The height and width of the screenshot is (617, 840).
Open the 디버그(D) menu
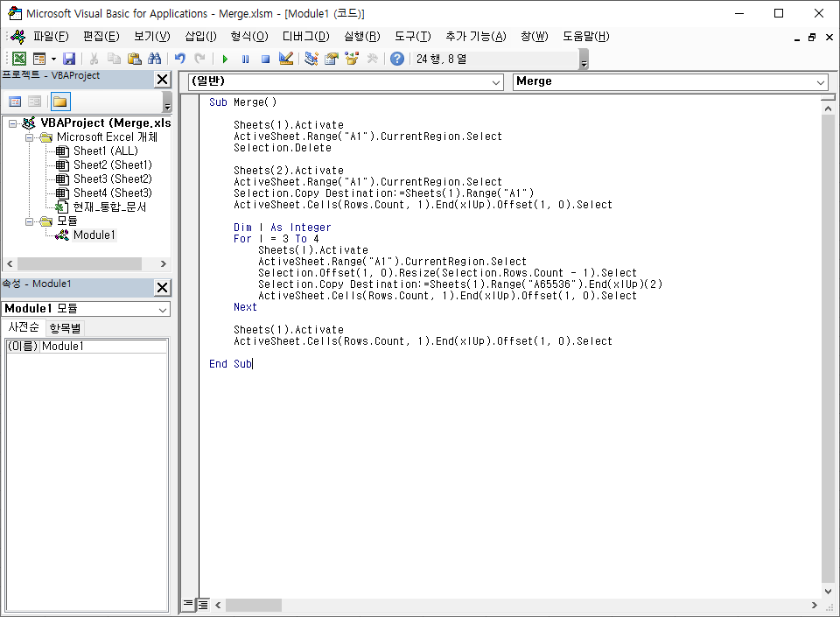pyautogui.click(x=306, y=37)
